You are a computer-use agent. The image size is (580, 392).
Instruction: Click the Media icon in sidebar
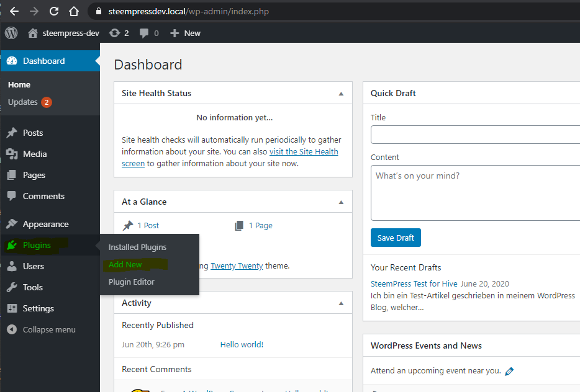[12, 154]
